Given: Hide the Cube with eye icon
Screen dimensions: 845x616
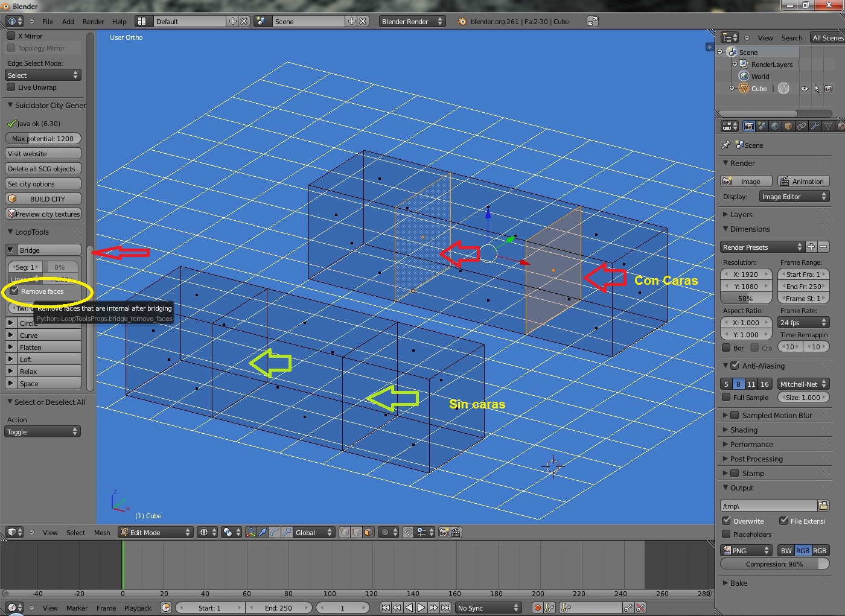Looking at the screenshot, I should tap(804, 89).
